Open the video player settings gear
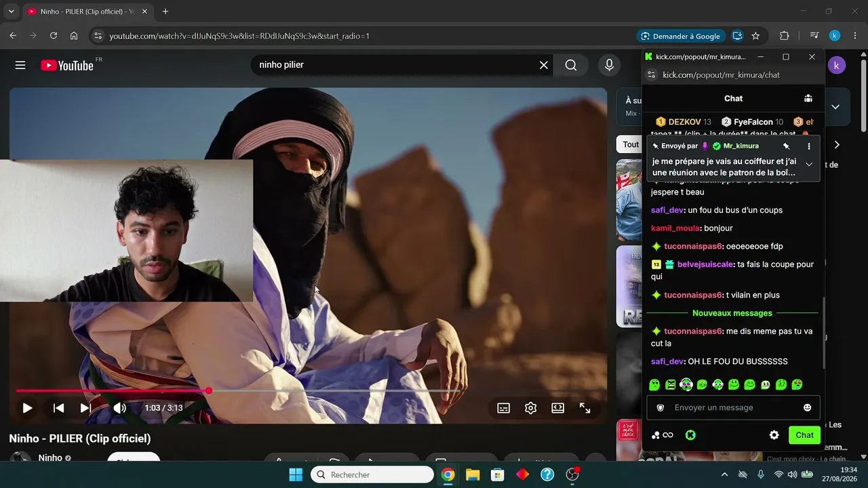The width and height of the screenshot is (868, 488). pos(531,408)
